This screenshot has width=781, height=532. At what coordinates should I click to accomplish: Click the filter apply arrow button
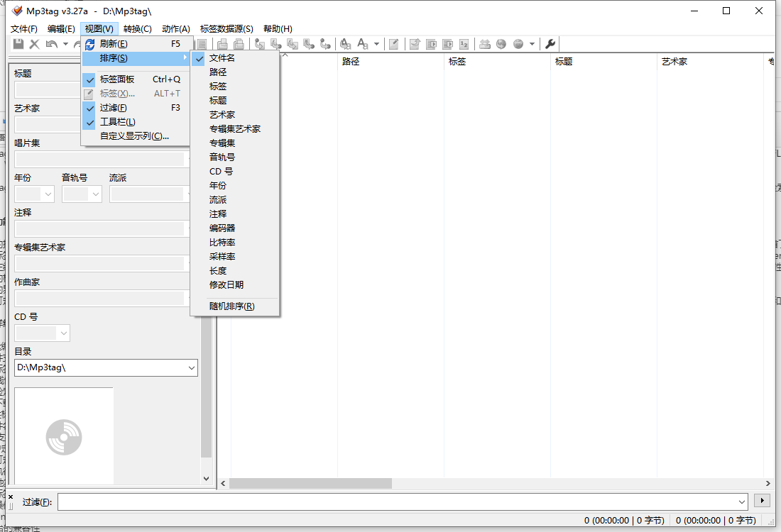[x=762, y=500]
